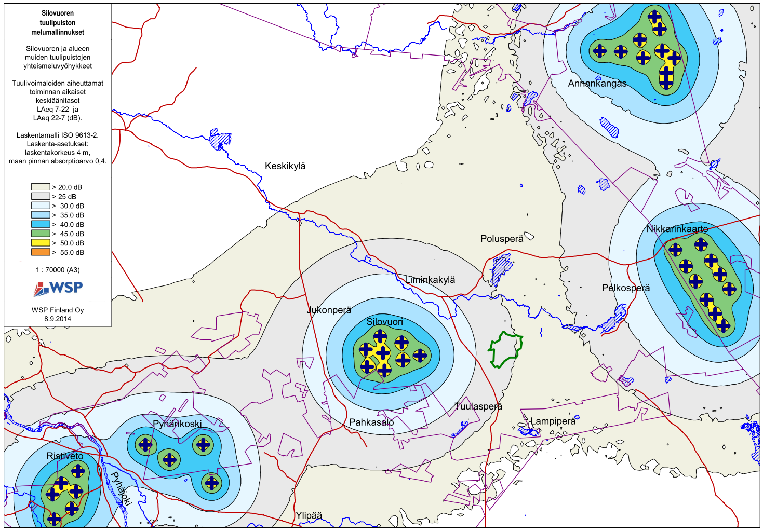
Task: Select the > 25 dB gray legend swatch
Action: [x=41, y=196]
